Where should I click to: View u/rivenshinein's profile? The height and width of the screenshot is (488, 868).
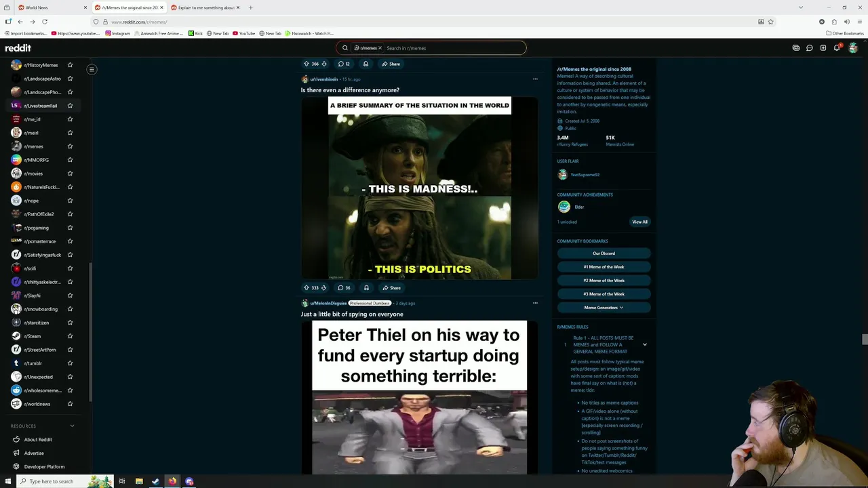coord(324,79)
